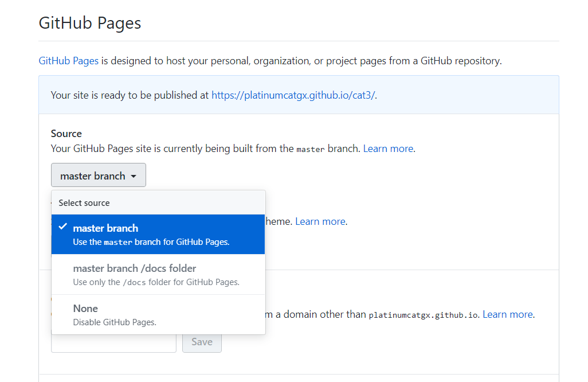The image size is (588, 382).
Task: Open the master branch source dropdown
Action: click(98, 175)
